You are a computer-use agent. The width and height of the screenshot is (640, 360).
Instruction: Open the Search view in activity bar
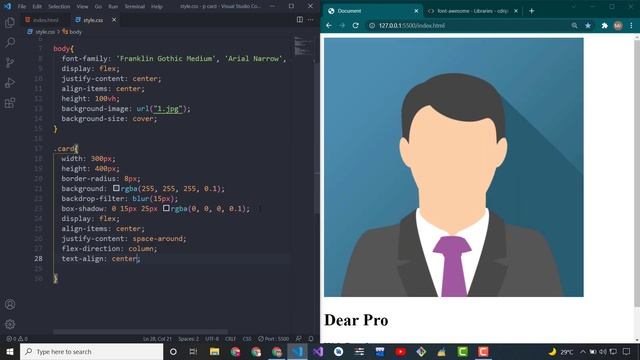[10, 42]
